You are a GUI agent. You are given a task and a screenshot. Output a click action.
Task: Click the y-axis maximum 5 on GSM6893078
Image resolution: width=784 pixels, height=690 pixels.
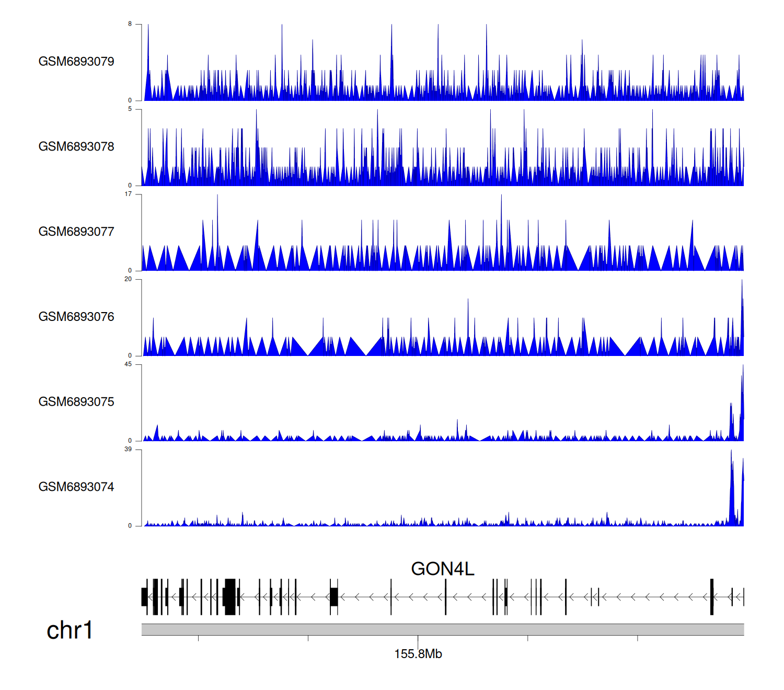click(130, 109)
